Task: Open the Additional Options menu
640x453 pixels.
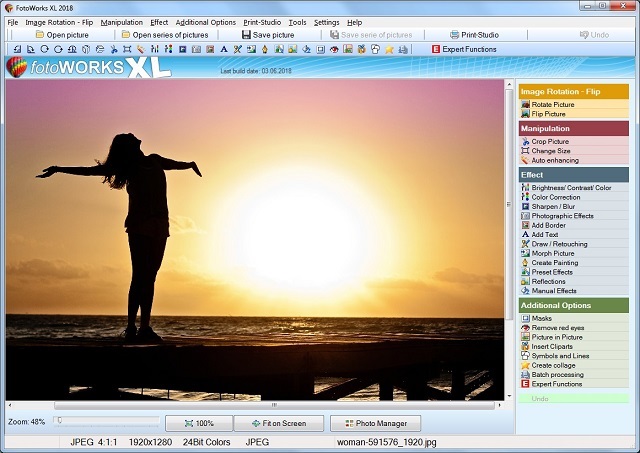Action: click(206, 22)
